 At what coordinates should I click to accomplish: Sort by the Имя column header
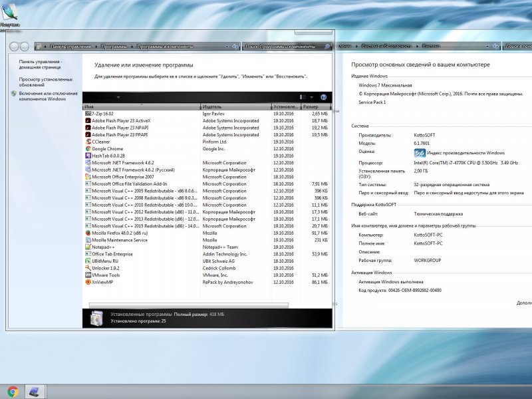tap(142, 106)
